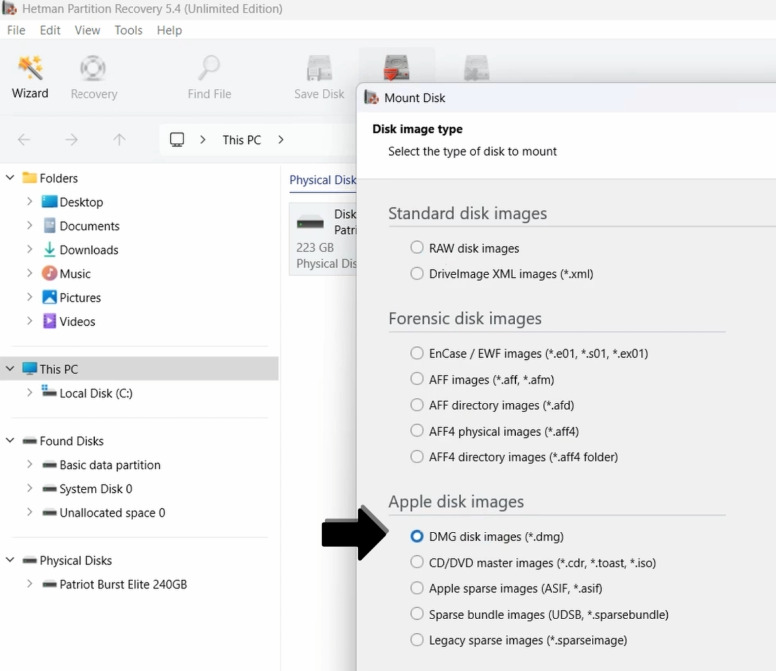
Task: Select Apple sparse images (ASIF) option
Action: click(x=417, y=588)
